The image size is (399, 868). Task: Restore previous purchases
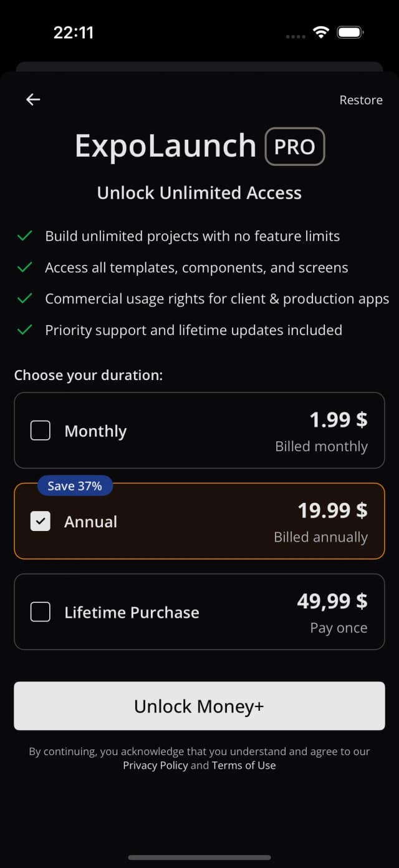361,100
